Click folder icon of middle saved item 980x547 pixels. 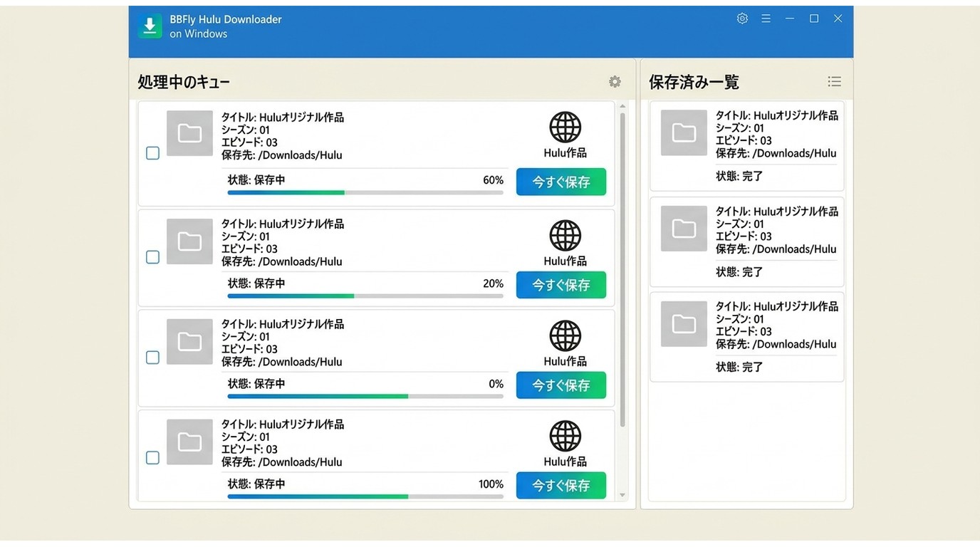684,229
